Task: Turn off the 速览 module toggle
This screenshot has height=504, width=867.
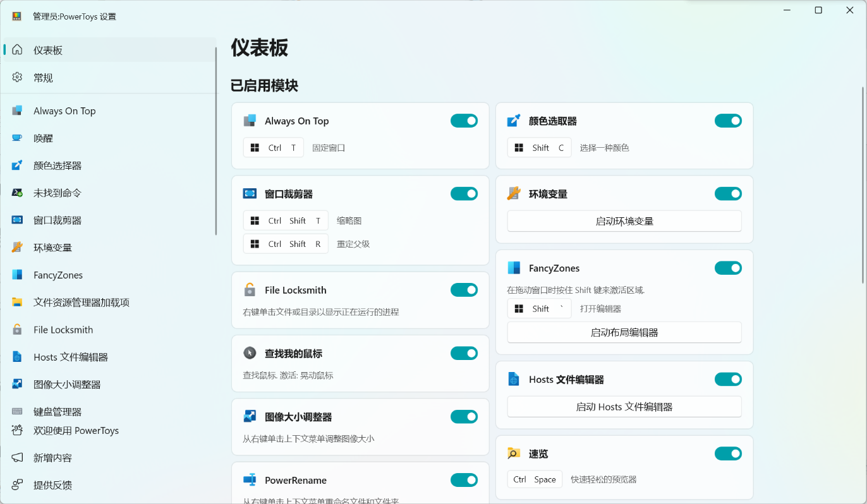Action: pyautogui.click(x=728, y=453)
